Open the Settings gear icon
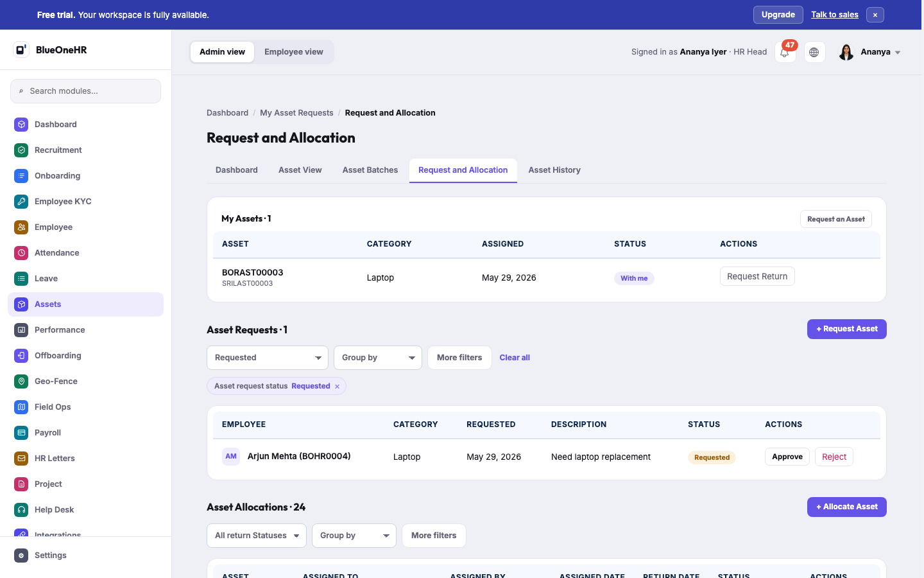The image size is (924, 578). 21,556
